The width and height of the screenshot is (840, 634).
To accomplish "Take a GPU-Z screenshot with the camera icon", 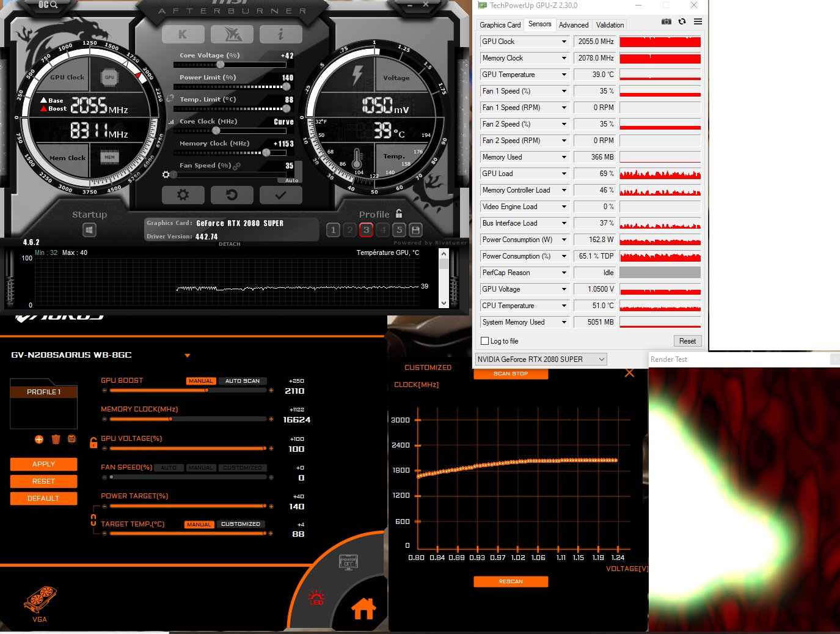I will (666, 21).
